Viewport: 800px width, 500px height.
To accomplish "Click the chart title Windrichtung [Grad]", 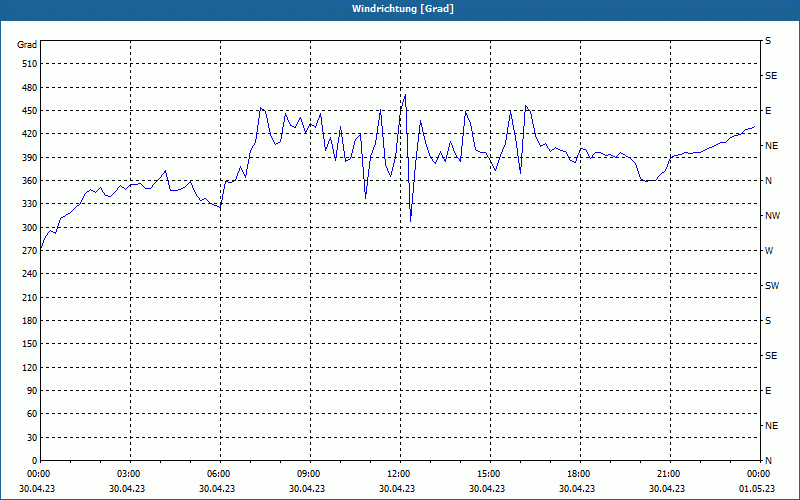I will (x=403, y=9).
